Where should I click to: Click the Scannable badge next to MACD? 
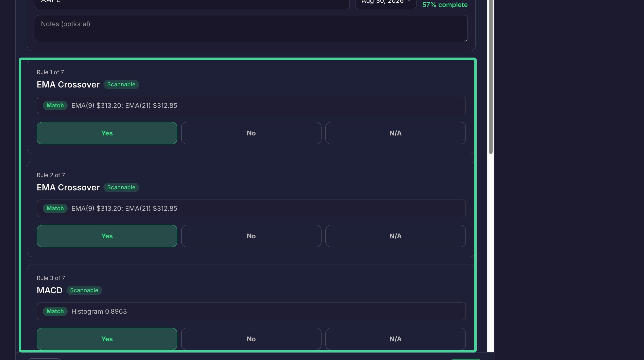[x=84, y=290]
